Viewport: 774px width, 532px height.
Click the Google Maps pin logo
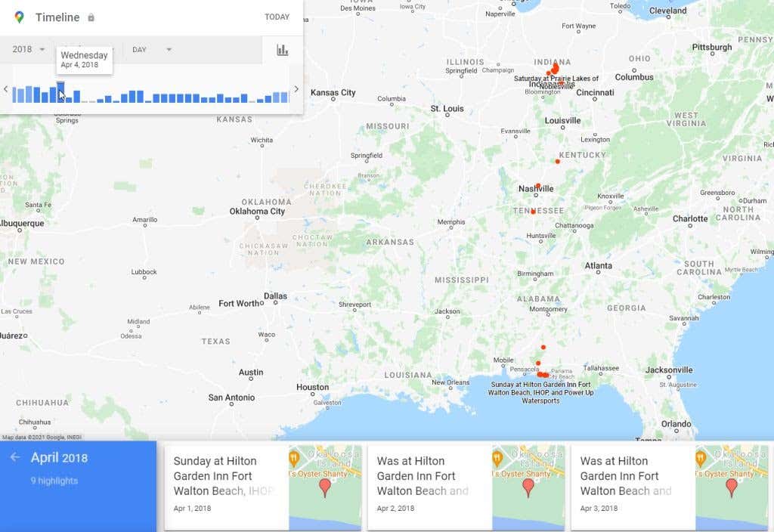pyautogui.click(x=19, y=17)
